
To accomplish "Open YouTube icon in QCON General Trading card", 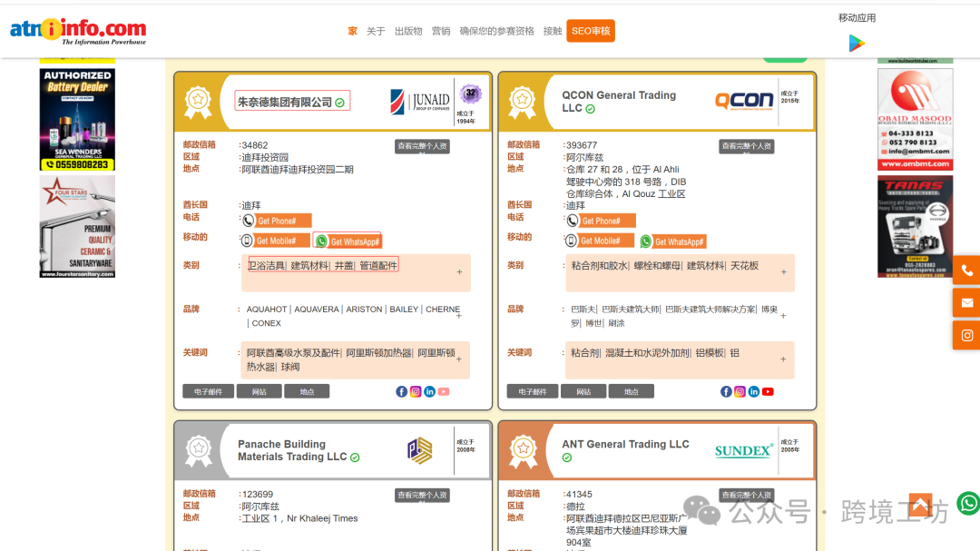I will click(x=768, y=391).
